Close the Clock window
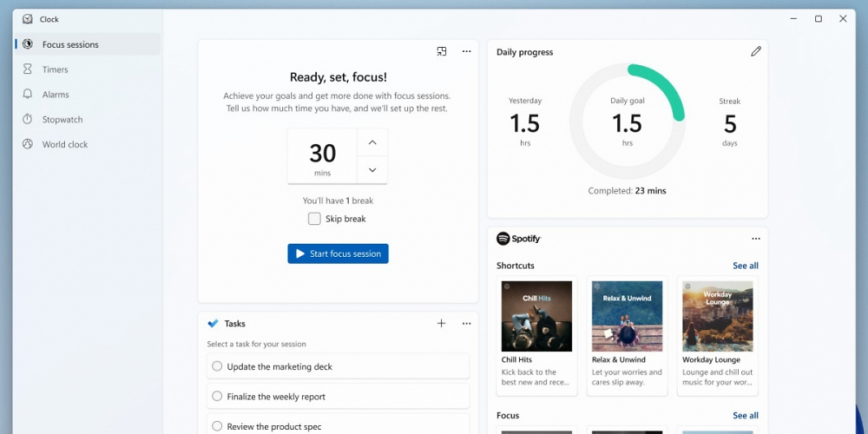Viewport: 868px width, 434px height. click(x=843, y=19)
